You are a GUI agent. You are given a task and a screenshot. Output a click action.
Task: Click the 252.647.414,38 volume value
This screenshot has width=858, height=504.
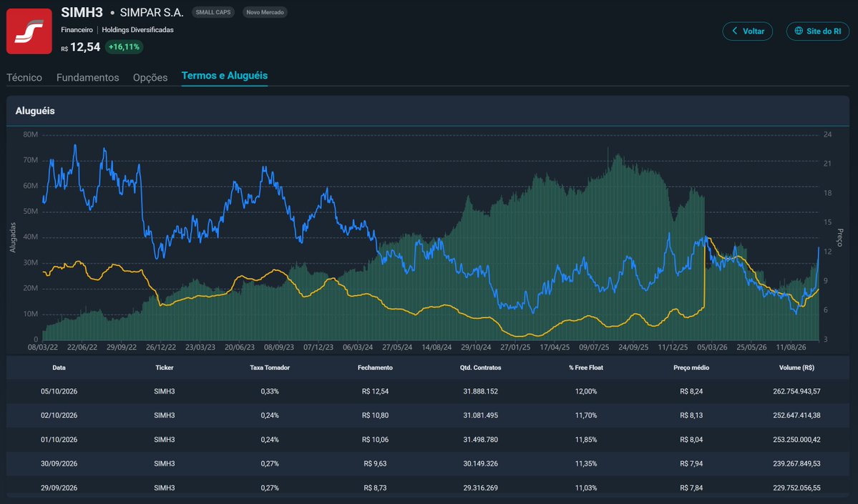tap(796, 415)
